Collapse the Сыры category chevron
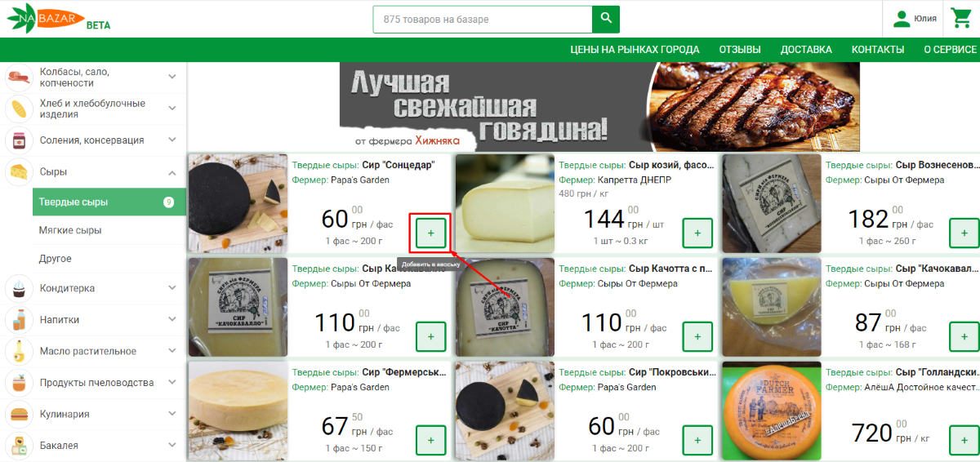Image resolution: width=980 pixels, height=462 pixels. tap(172, 172)
